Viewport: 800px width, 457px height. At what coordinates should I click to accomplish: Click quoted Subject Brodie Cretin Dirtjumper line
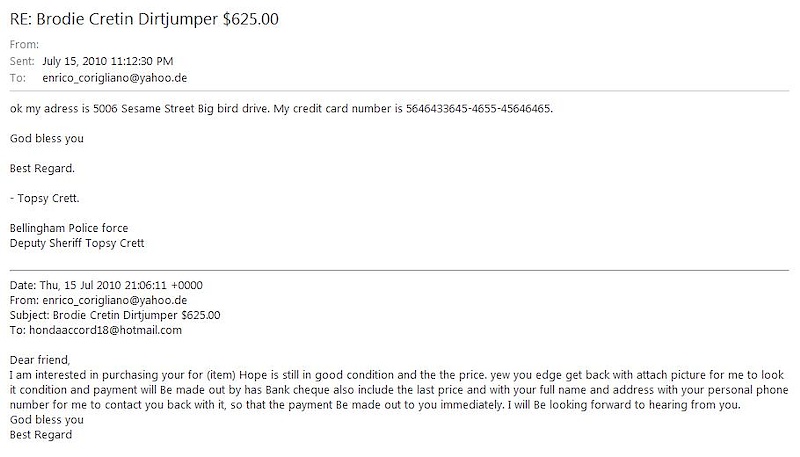click(x=115, y=315)
